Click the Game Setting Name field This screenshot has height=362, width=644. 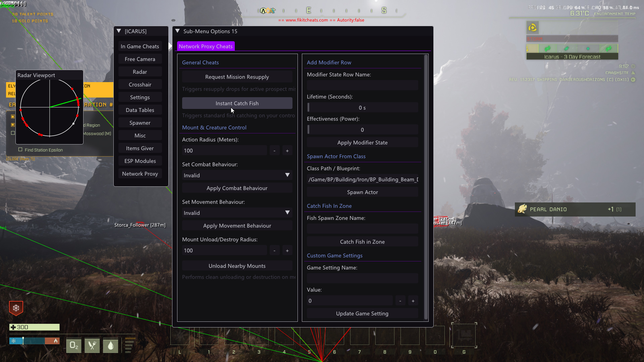coord(362,278)
